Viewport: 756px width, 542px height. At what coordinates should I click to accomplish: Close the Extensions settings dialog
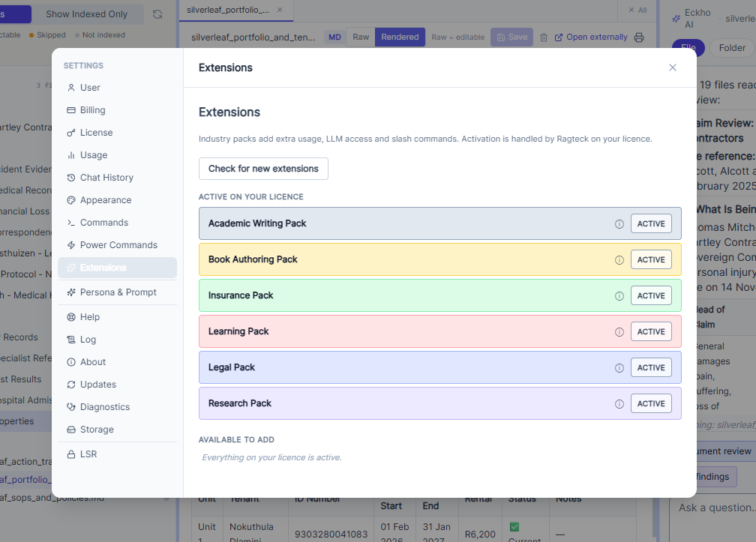click(673, 67)
